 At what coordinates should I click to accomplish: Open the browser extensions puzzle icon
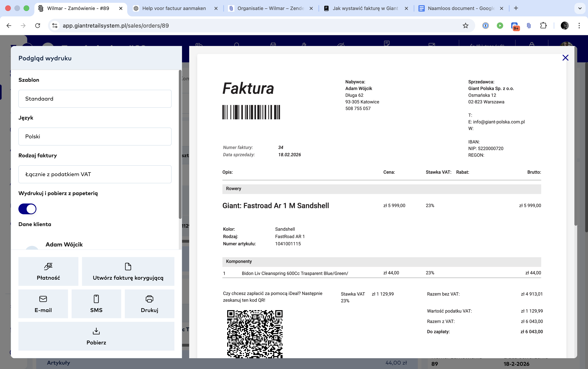coord(543,26)
